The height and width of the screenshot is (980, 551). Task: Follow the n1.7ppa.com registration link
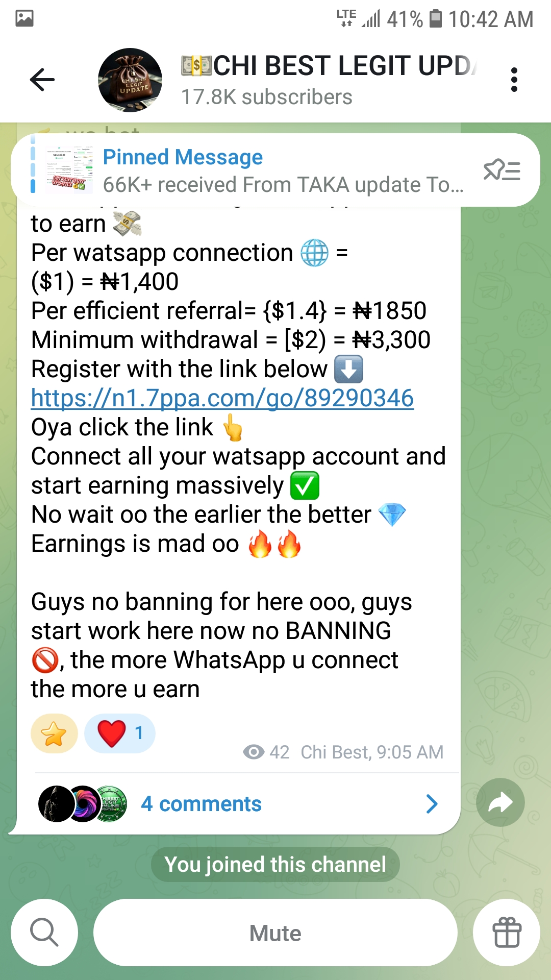[222, 398]
